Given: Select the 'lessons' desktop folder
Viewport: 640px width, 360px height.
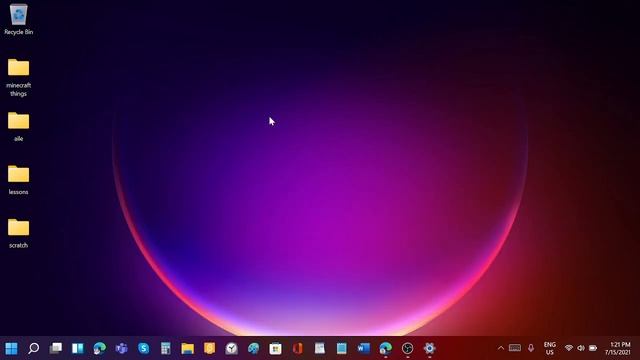Looking at the screenshot, I should click(18, 180).
